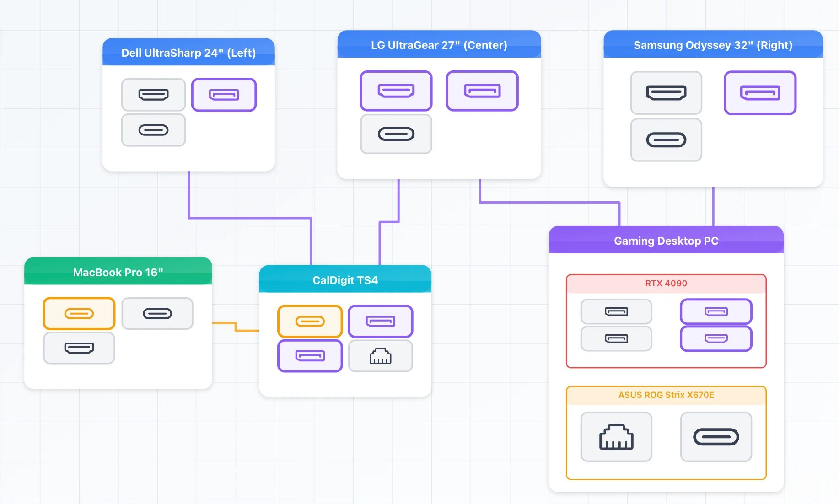
Task: Click the LG UltraGear gray USB-C port
Action: pos(396,134)
